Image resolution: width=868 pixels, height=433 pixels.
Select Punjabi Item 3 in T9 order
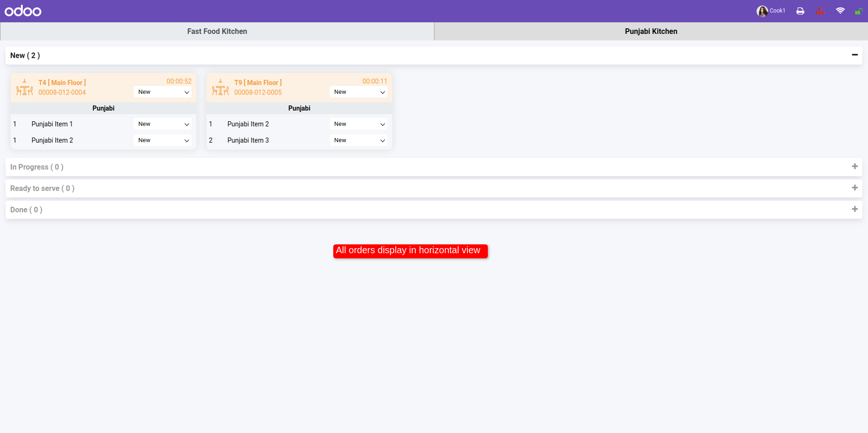248,140
